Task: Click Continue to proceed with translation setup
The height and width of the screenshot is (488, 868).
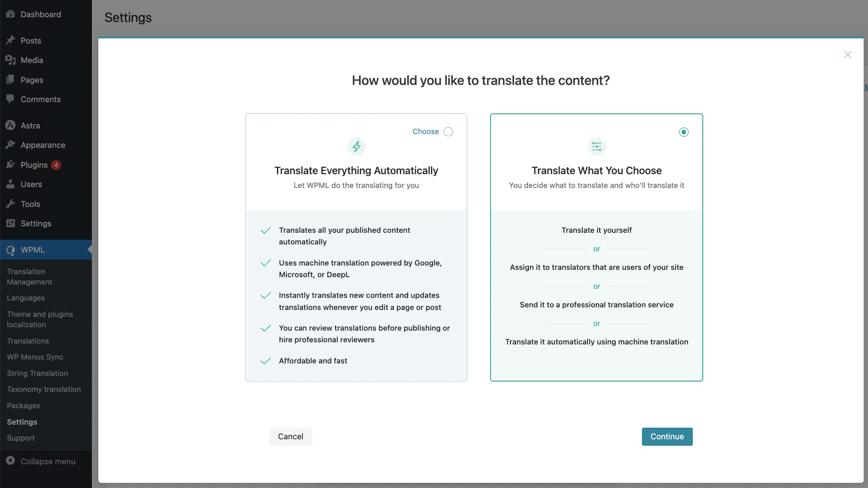Action: (667, 436)
